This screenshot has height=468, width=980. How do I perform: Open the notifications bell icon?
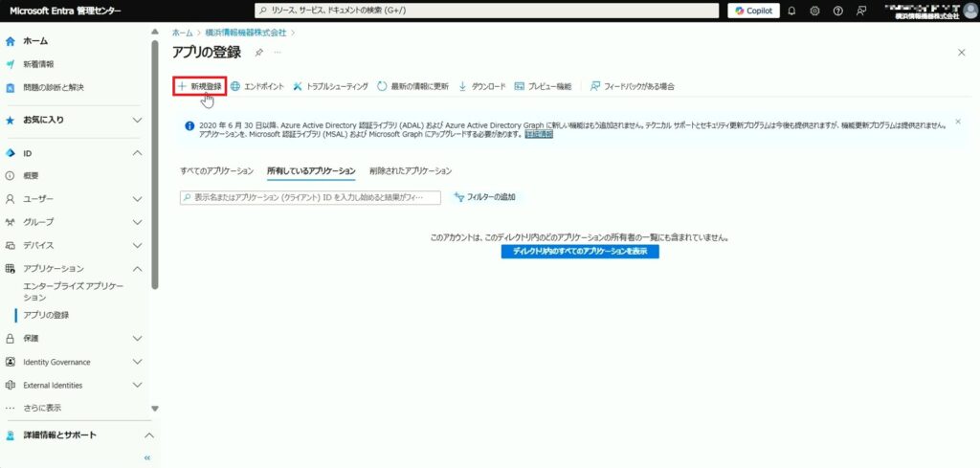[x=791, y=11]
